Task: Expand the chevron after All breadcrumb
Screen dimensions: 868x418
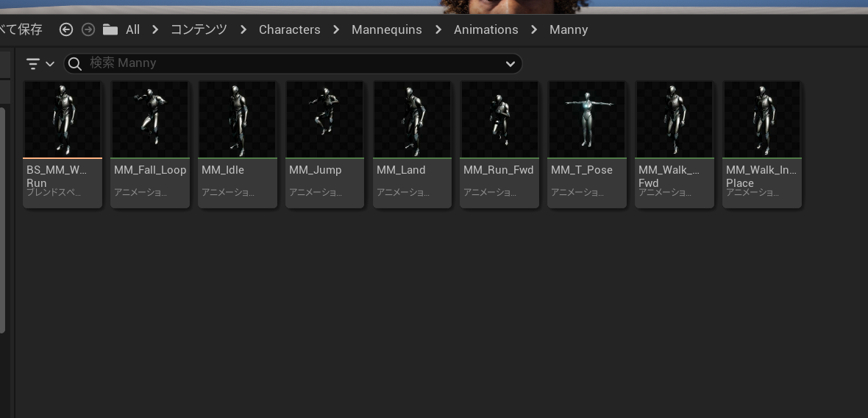Action: pyautogui.click(x=155, y=29)
